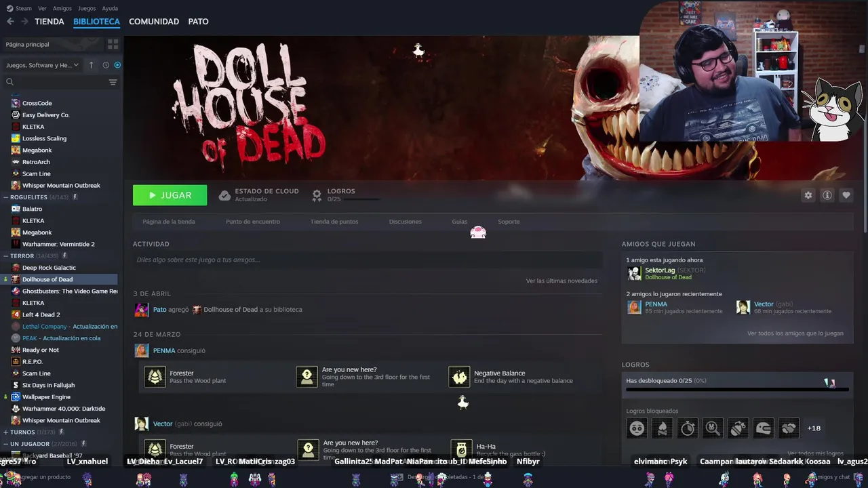Click Ver todos los amigos que lo juegan
The width and height of the screenshot is (868, 488).
795,333
